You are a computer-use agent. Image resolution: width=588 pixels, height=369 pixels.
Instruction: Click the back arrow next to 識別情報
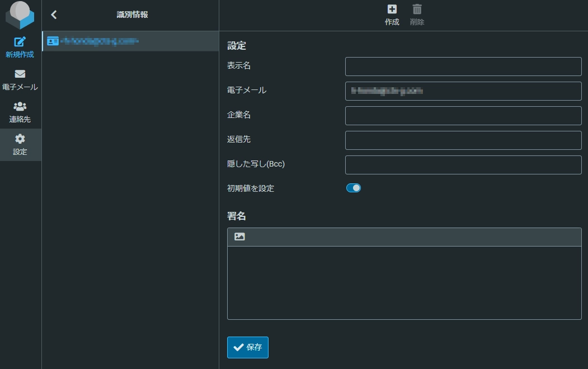pos(54,15)
